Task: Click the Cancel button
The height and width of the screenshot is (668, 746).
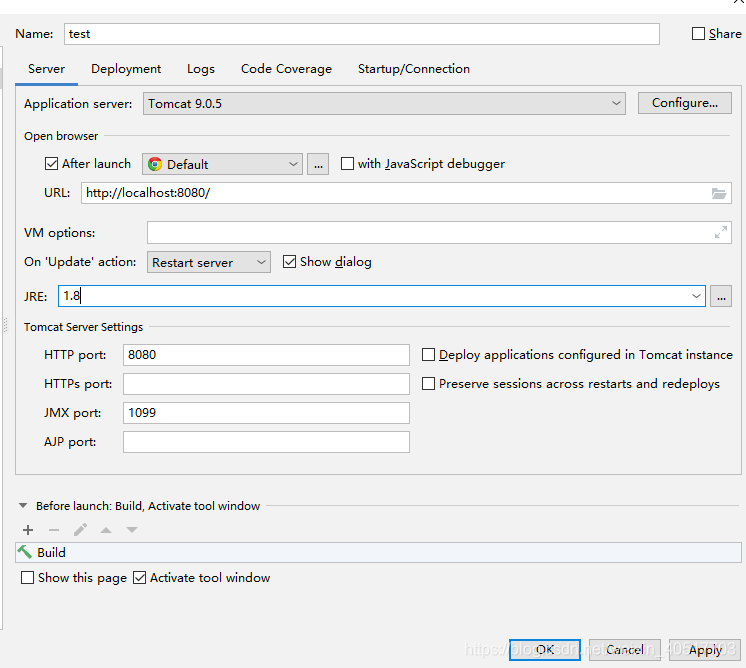Action: coord(625,650)
